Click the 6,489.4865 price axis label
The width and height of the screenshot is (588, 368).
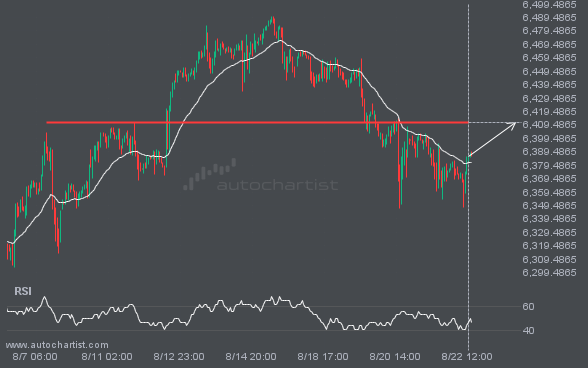[x=549, y=18]
